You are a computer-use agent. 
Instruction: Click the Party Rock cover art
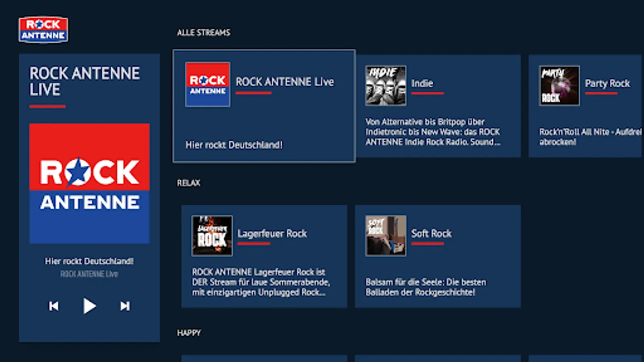click(x=559, y=85)
